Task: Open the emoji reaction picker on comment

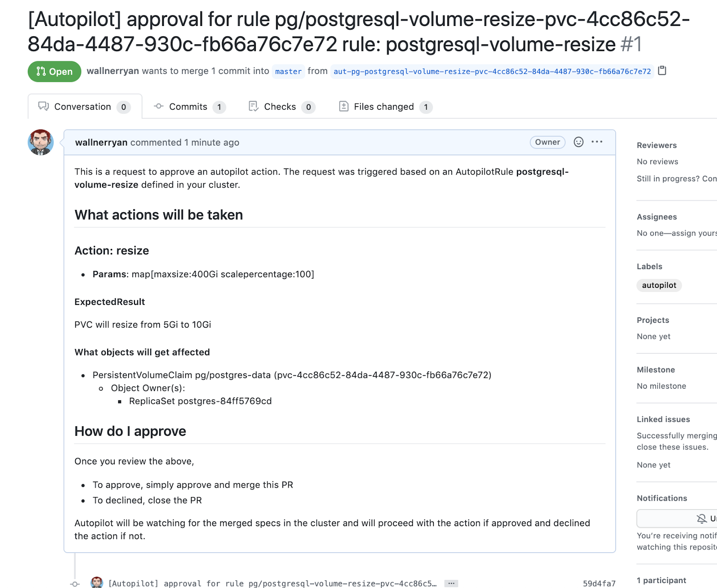Action: tap(579, 142)
